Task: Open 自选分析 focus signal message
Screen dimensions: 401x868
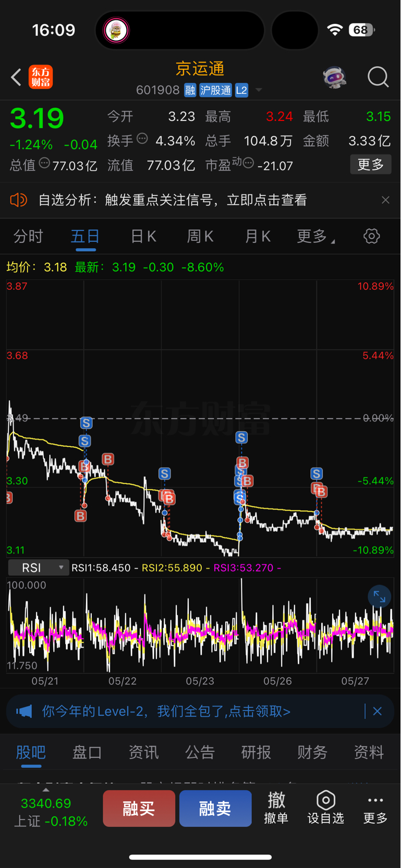Action: [x=173, y=200]
